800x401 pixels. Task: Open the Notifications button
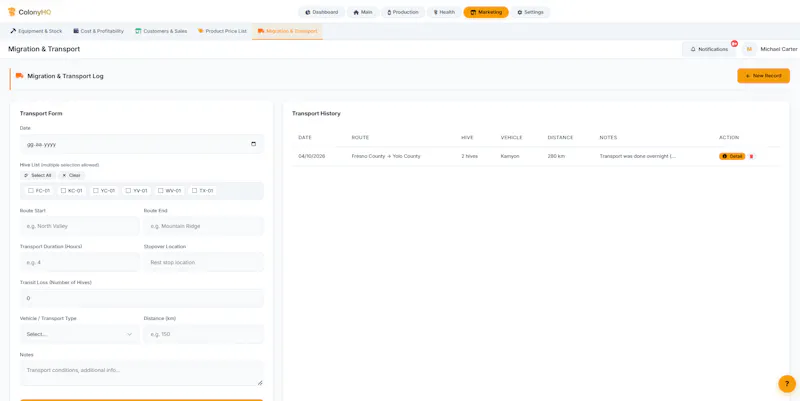(709, 49)
